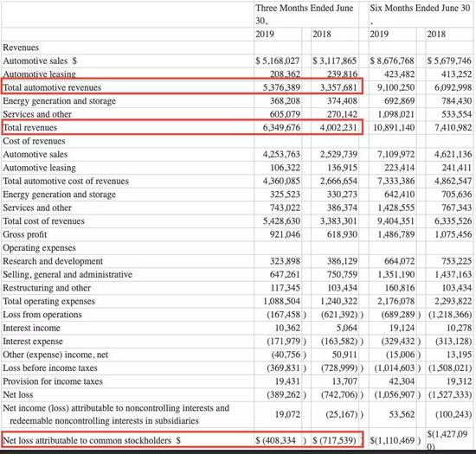Click the cell 7,410,982
476x454 pixels.
pyautogui.click(x=453, y=128)
